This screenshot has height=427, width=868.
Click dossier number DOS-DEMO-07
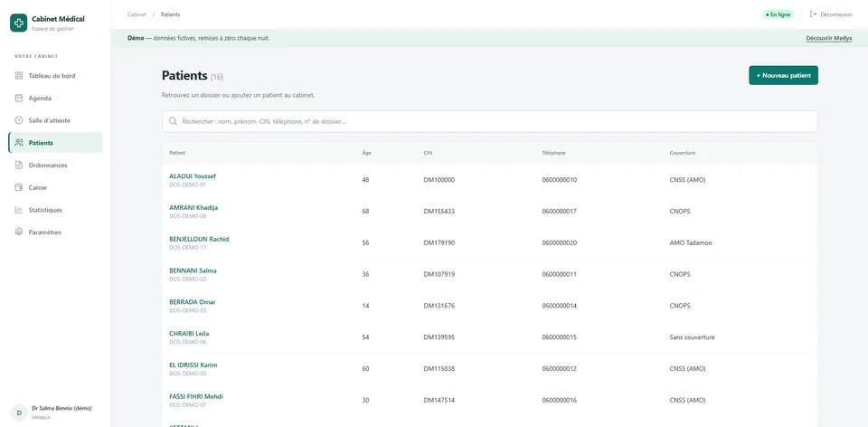pos(188,405)
